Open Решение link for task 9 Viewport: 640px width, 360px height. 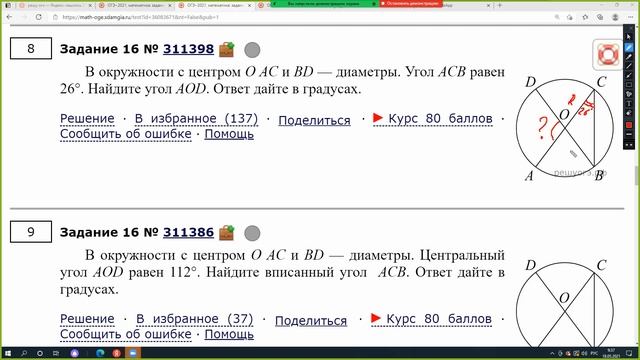click(x=87, y=319)
